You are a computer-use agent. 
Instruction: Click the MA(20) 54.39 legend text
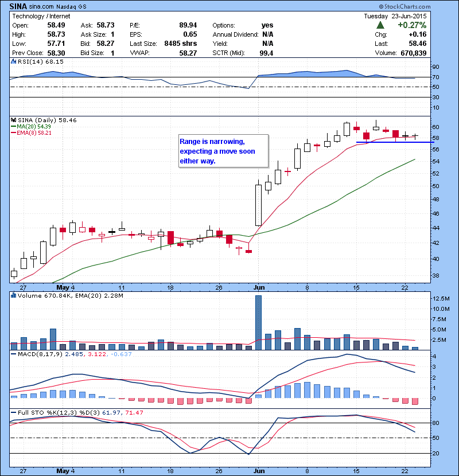[34, 126]
